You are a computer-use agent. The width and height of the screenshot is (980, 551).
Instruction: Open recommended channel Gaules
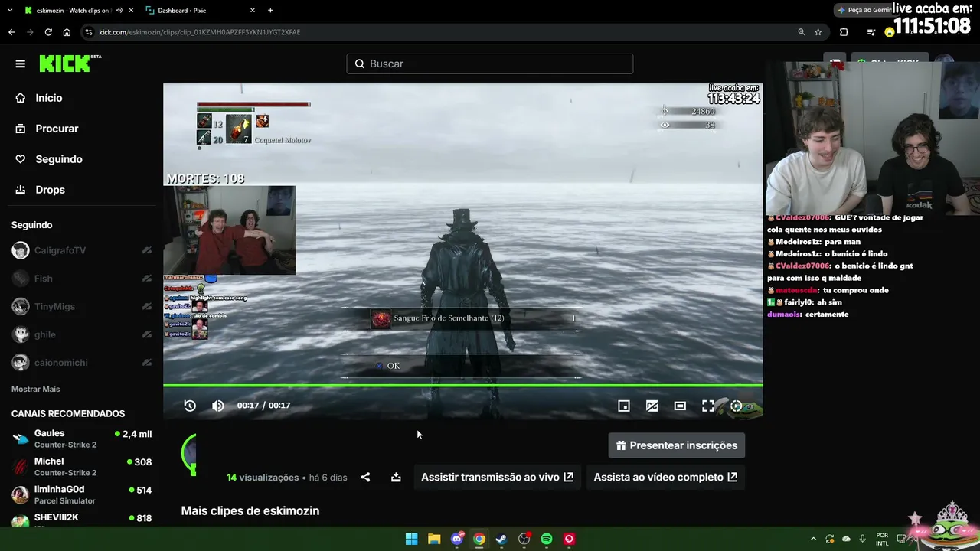tap(80, 439)
